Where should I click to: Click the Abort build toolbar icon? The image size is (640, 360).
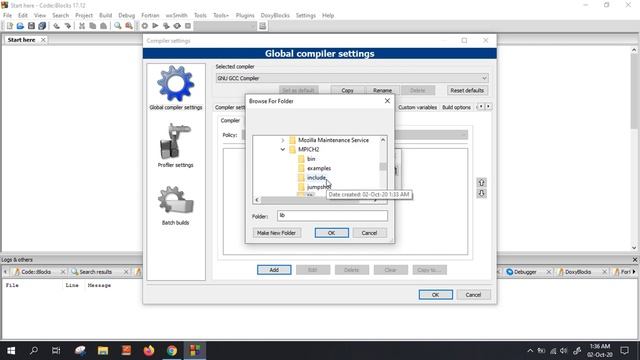(x=188, y=26)
